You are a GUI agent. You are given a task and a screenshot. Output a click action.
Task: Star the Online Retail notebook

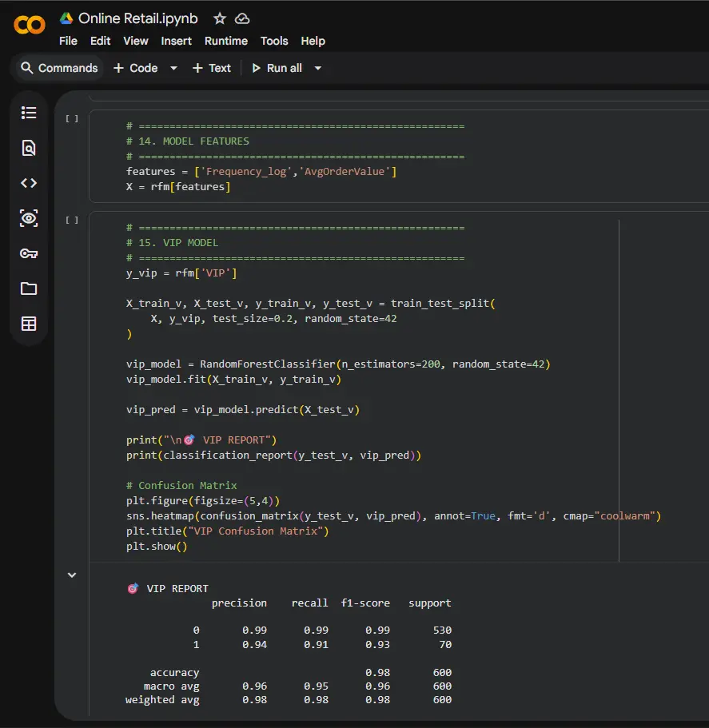click(220, 18)
